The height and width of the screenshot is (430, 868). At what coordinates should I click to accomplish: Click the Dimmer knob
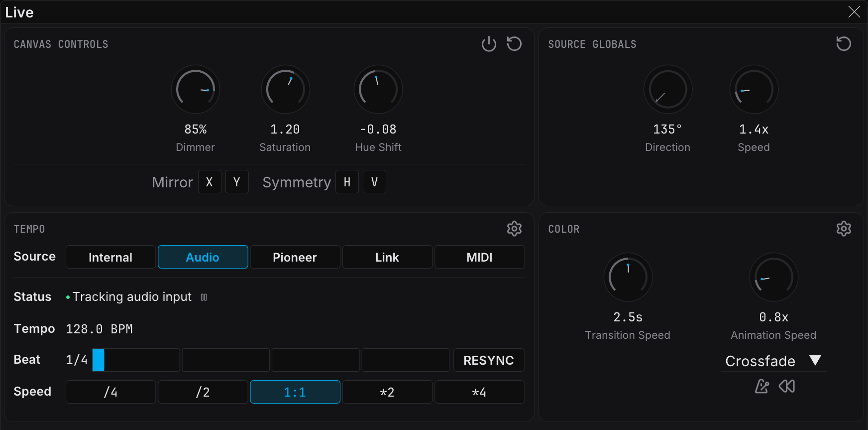click(x=196, y=90)
